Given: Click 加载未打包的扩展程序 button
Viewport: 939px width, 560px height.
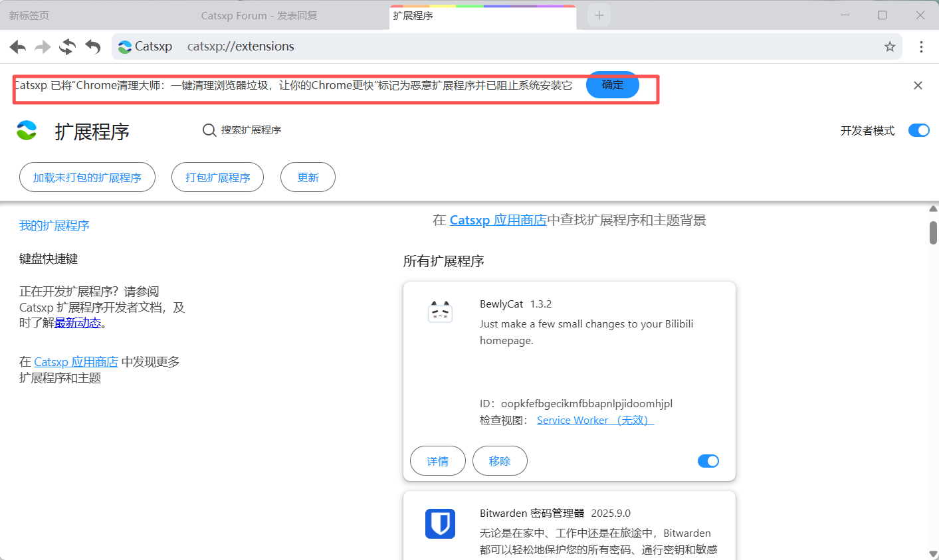Looking at the screenshot, I should (87, 177).
